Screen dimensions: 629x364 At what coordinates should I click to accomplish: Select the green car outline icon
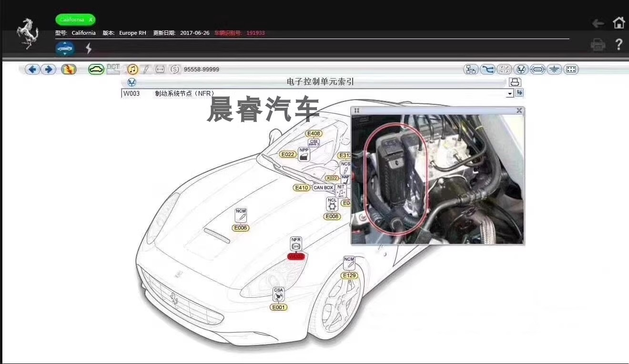[96, 70]
